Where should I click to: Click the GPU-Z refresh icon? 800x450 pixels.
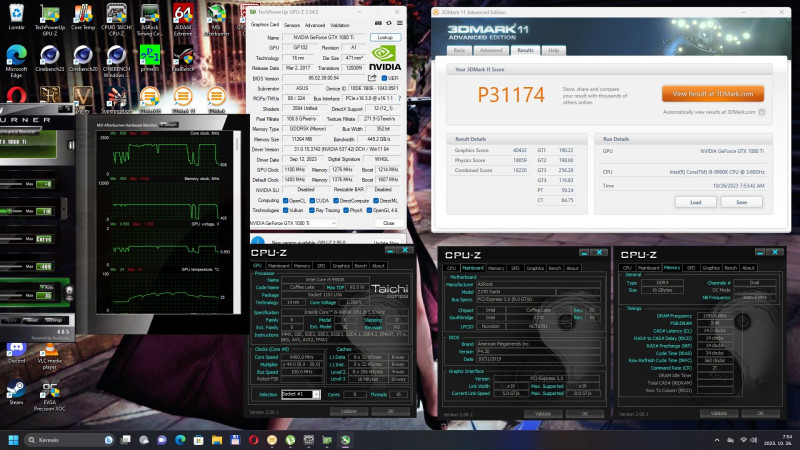[389, 23]
